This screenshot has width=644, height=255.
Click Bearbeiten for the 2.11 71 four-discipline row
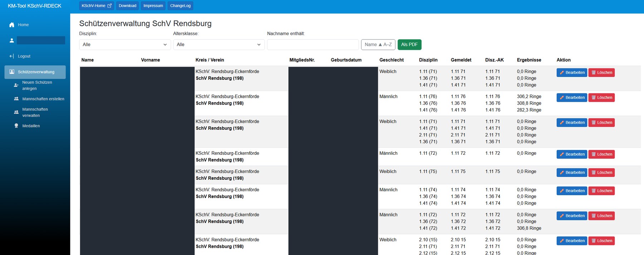pos(572,122)
